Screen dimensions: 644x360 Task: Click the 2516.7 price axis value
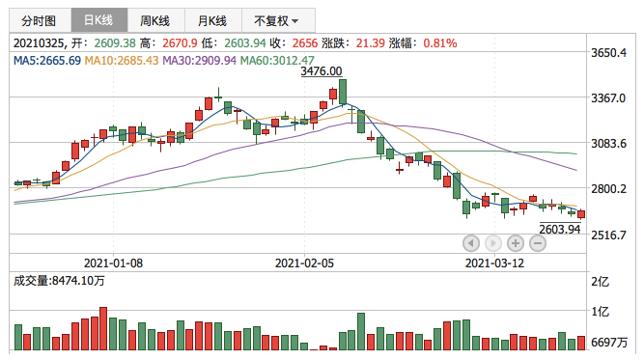[608, 235]
